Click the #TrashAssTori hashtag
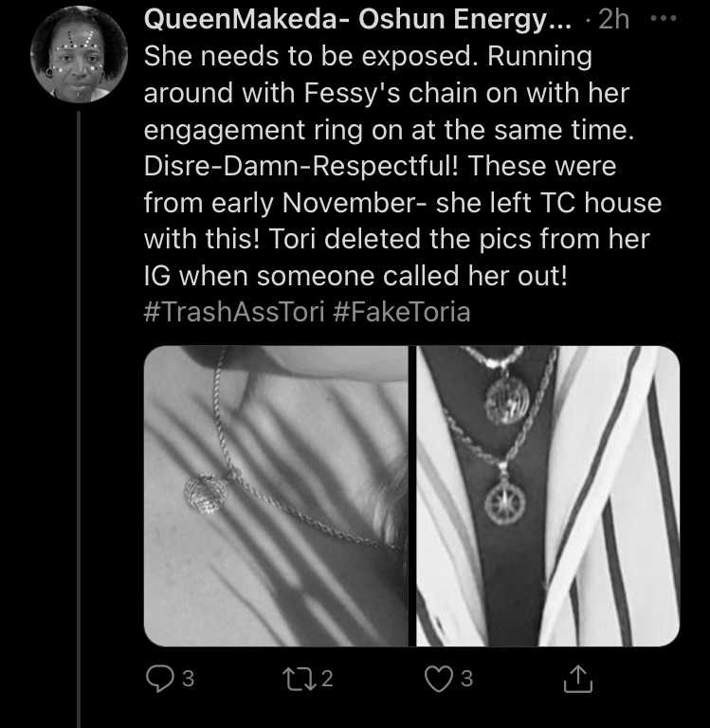Image resolution: width=710 pixels, height=728 pixels. [234, 312]
